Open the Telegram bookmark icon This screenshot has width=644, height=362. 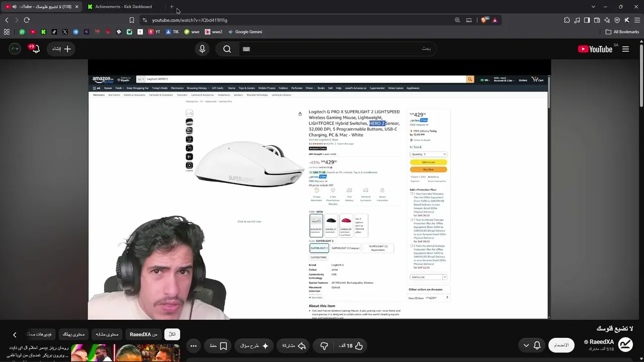(76, 32)
